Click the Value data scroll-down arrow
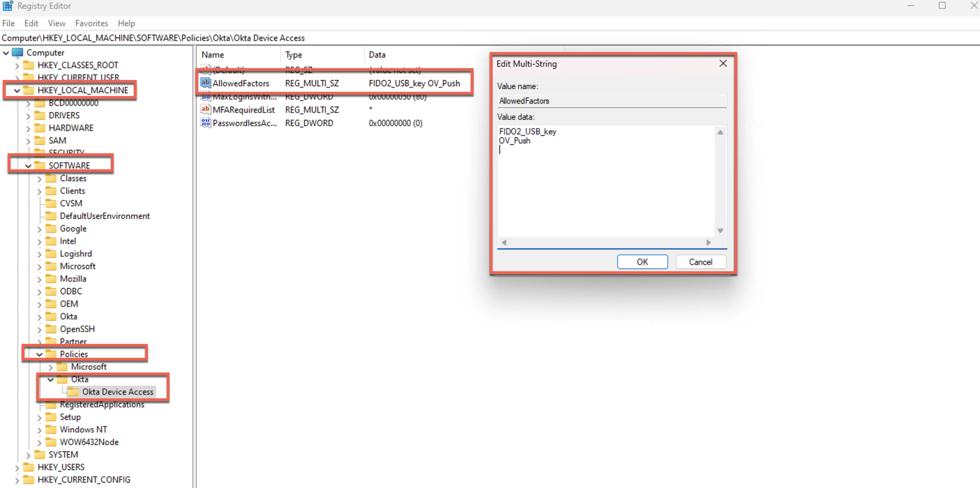Screen dimensions: 980x488 (x=720, y=231)
